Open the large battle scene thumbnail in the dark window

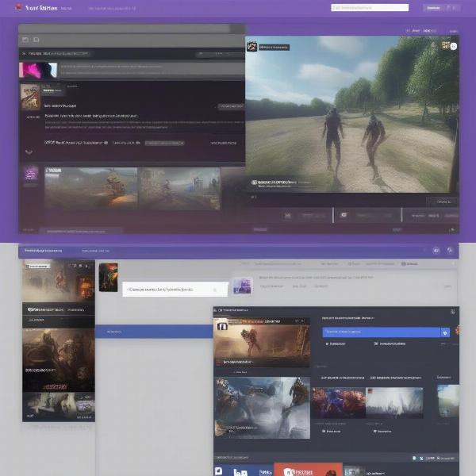pos(263,408)
